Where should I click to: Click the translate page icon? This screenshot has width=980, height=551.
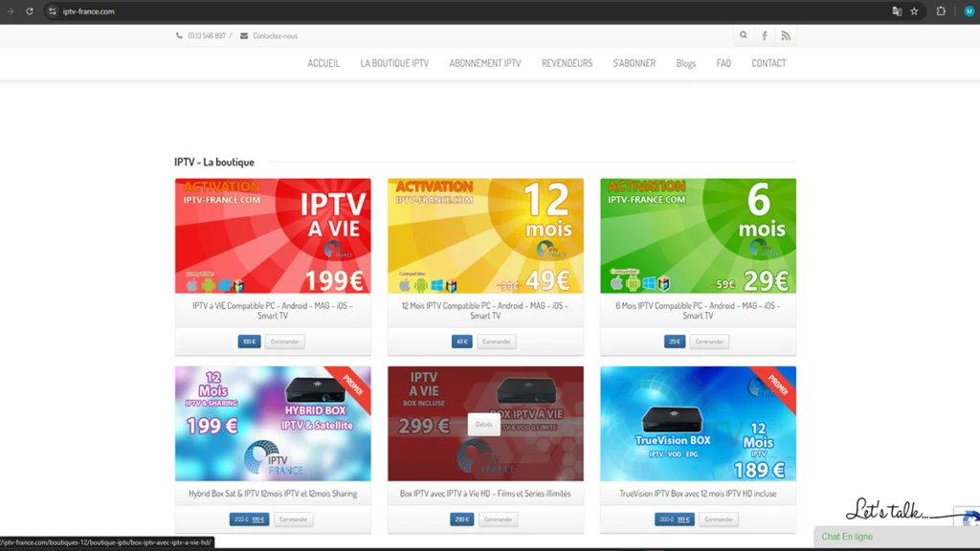pyautogui.click(x=897, y=11)
